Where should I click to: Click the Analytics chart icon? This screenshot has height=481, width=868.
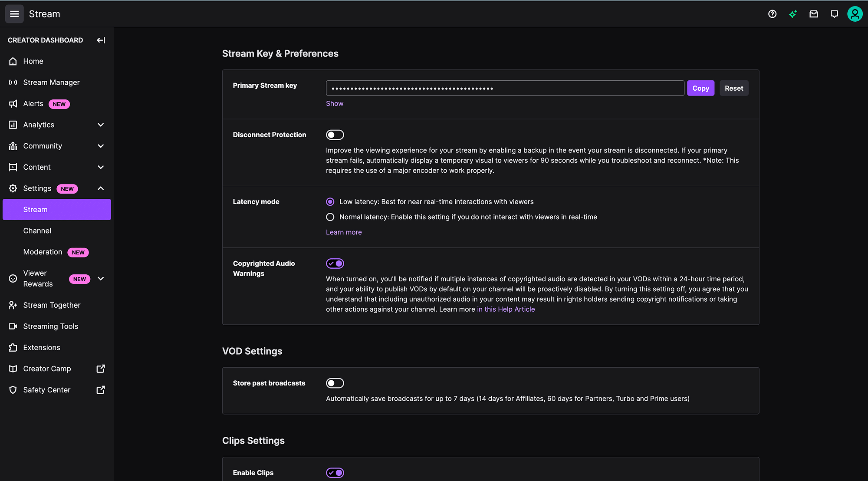(13, 125)
